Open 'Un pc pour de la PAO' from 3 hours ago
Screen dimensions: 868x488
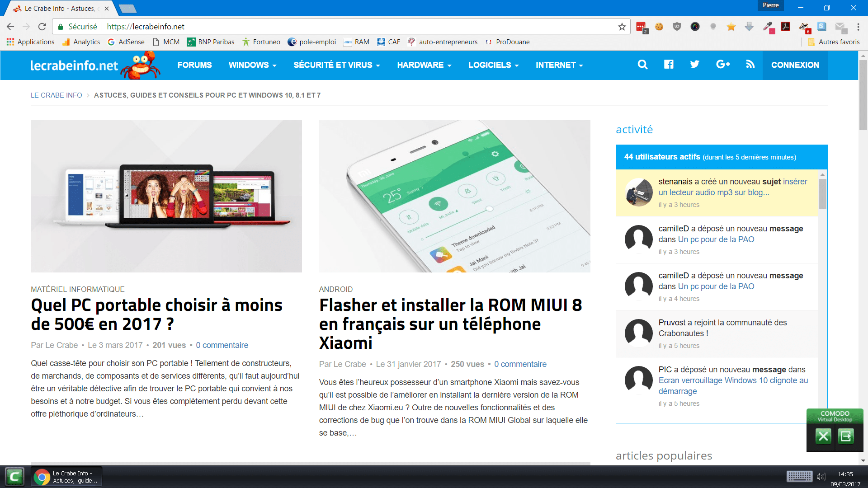716,239
